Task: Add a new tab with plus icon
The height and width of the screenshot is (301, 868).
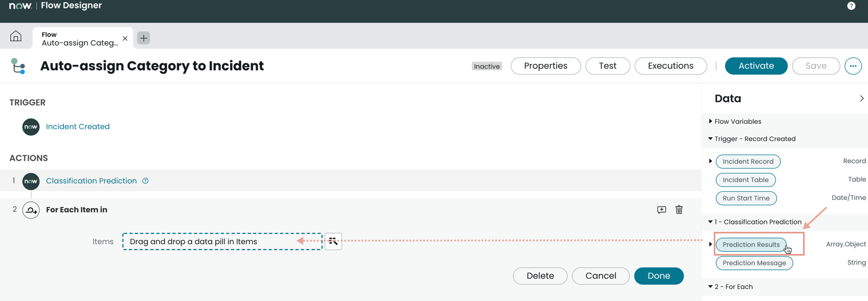Action: click(143, 38)
